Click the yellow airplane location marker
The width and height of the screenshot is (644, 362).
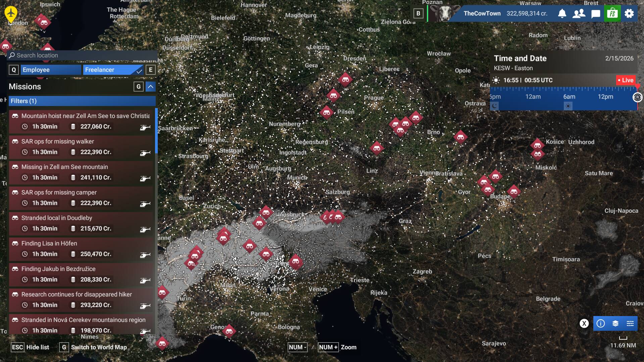pos(11,14)
